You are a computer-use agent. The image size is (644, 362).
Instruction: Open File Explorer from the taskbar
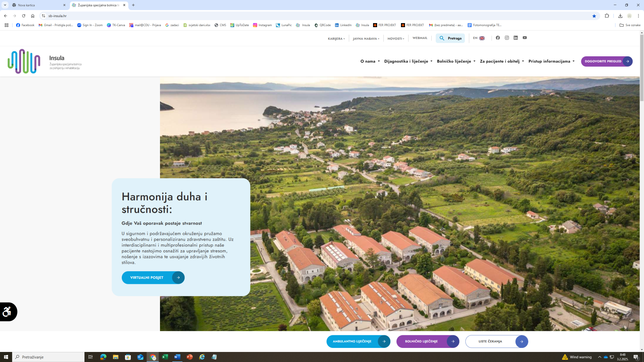pos(115,357)
